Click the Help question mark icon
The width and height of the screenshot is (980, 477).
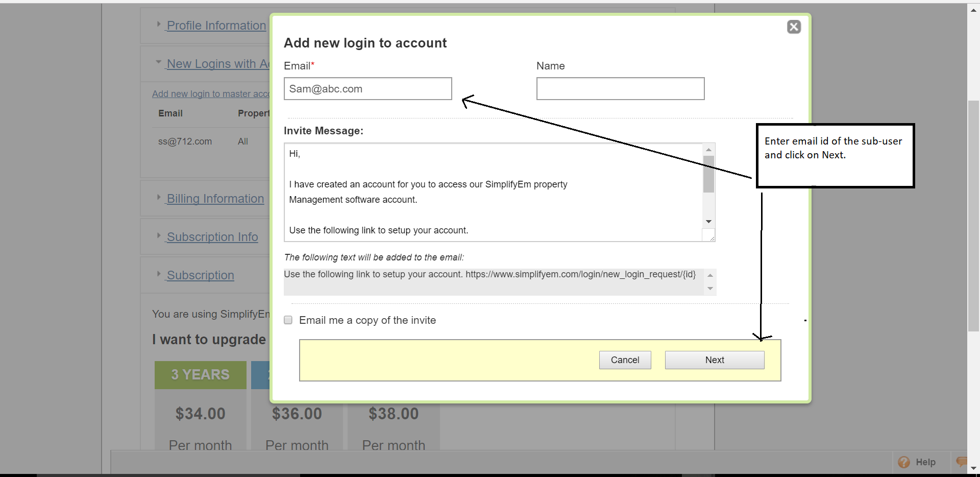pos(904,462)
